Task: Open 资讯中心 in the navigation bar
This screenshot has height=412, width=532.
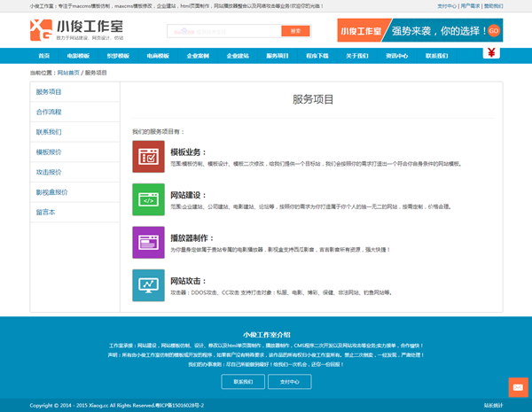Action: coord(397,56)
